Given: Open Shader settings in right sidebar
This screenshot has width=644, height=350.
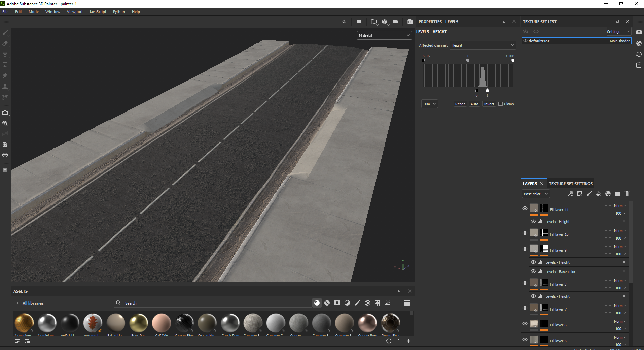Looking at the screenshot, I should (x=639, y=43).
